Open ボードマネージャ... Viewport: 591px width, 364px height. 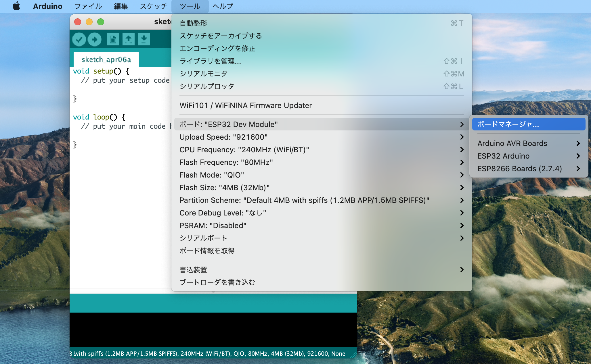(x=529, y=124)
